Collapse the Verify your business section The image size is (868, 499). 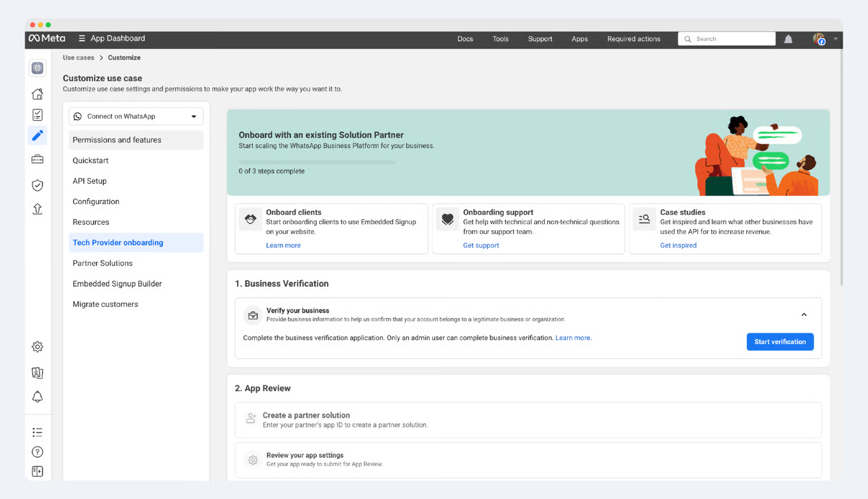click(803, 315)
